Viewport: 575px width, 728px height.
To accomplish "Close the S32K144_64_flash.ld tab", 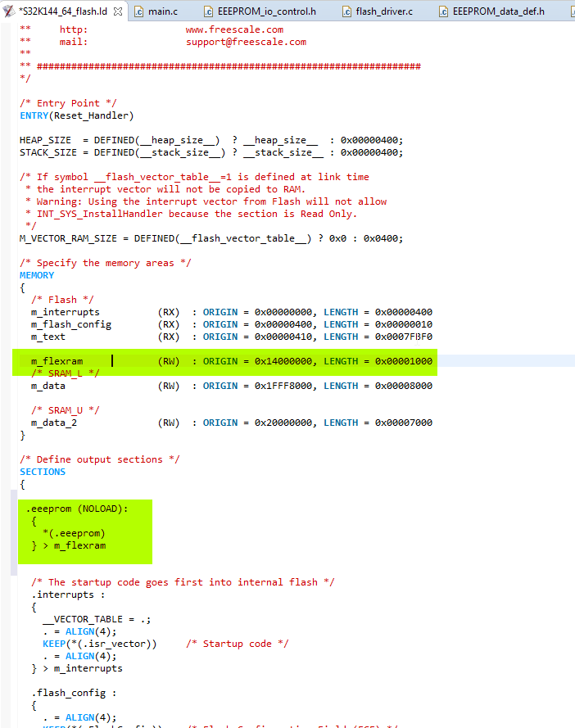I will (x=118, y=11).
